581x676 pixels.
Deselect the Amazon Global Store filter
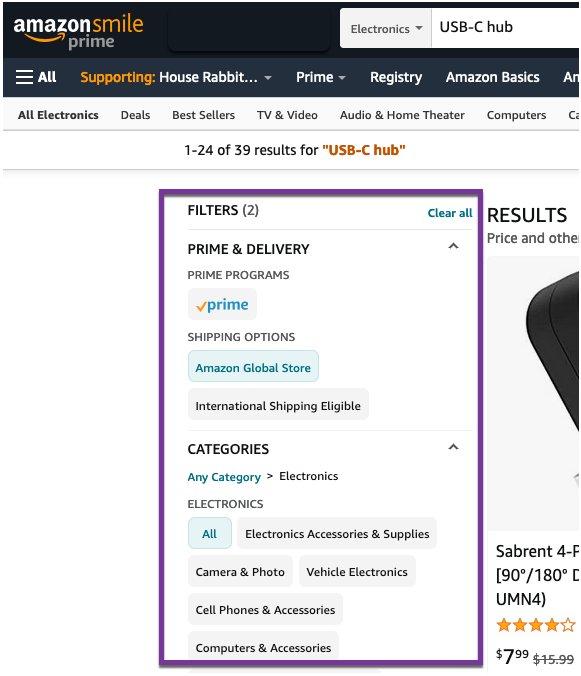click(x=253, y=366)
